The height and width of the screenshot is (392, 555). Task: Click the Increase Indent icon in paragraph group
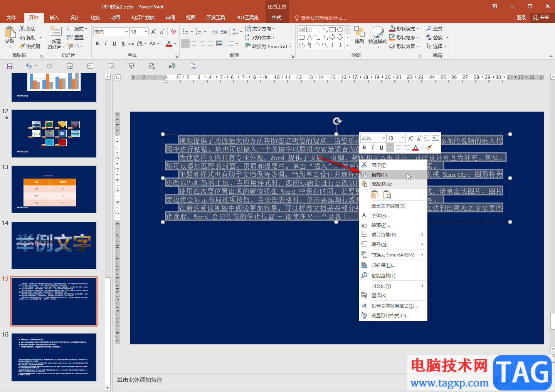[x=224, y=32]
